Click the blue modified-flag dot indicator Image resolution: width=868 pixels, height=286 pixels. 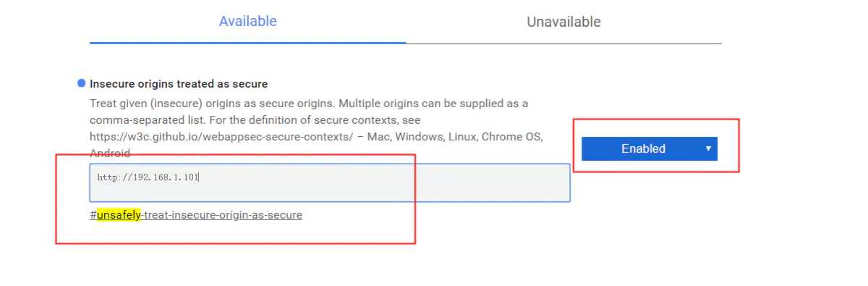coord(82,83)
